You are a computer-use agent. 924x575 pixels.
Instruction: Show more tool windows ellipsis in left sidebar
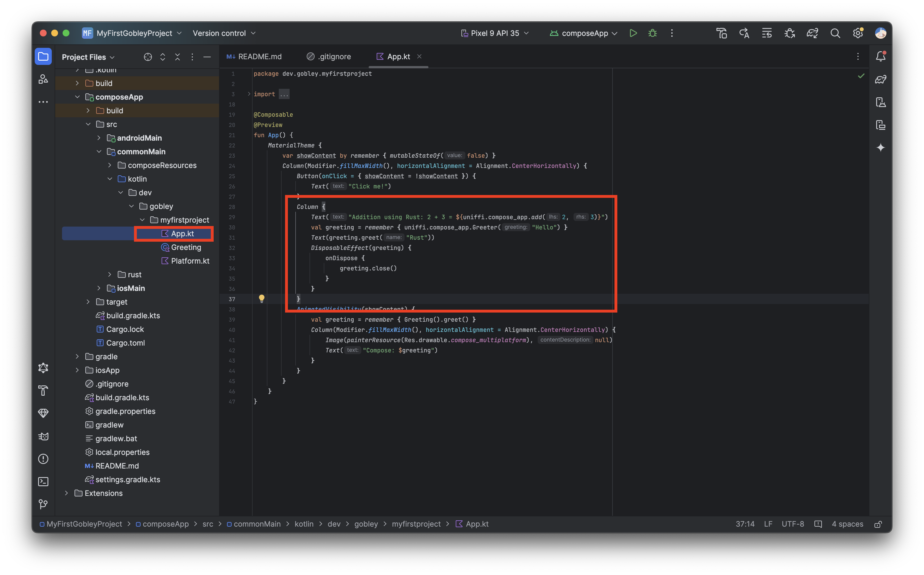[43, 102]
